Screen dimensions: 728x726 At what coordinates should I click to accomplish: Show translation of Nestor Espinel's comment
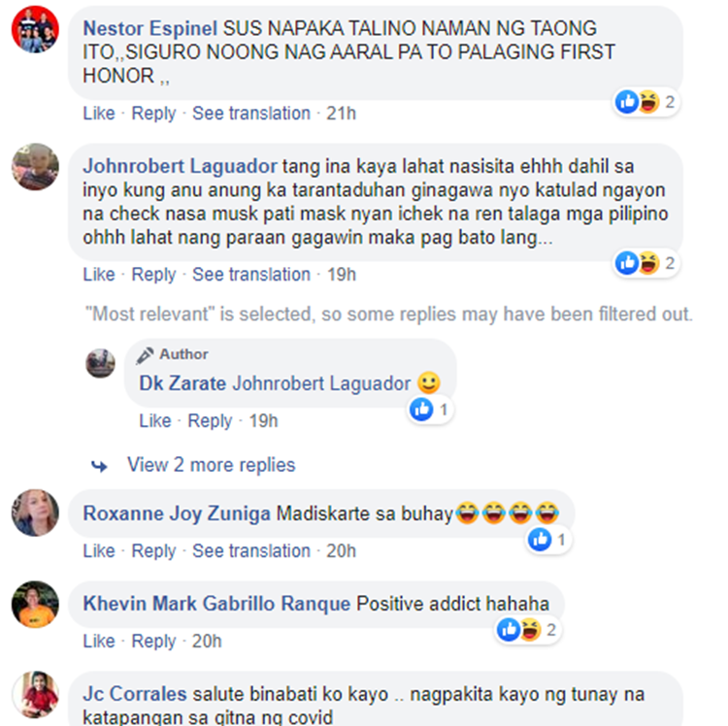[251, 114]
